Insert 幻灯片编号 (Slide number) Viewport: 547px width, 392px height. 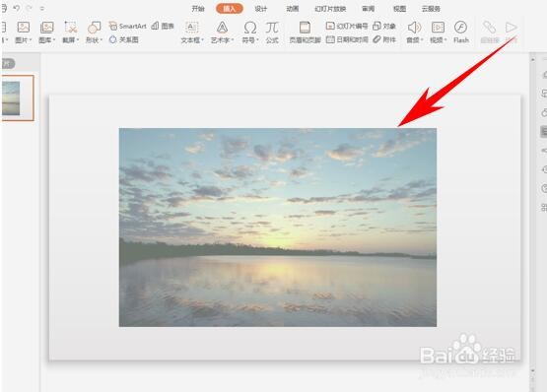(347, 26)
